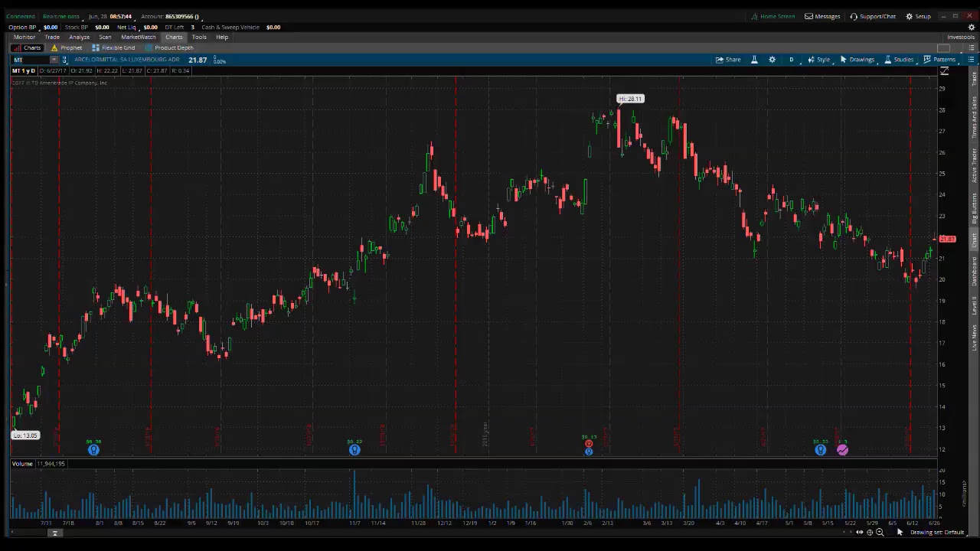
Task: Select the Charts sub-tab
Action: click(x=27, y=47)
